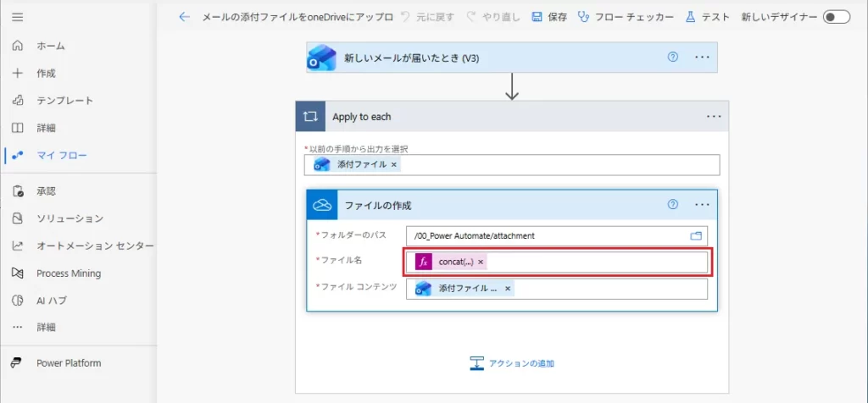Image resolution: width=868 pixels, height=403 pixels.
Task: Click the テンプレート puzzle icon
Action: (x=18, y=101)
